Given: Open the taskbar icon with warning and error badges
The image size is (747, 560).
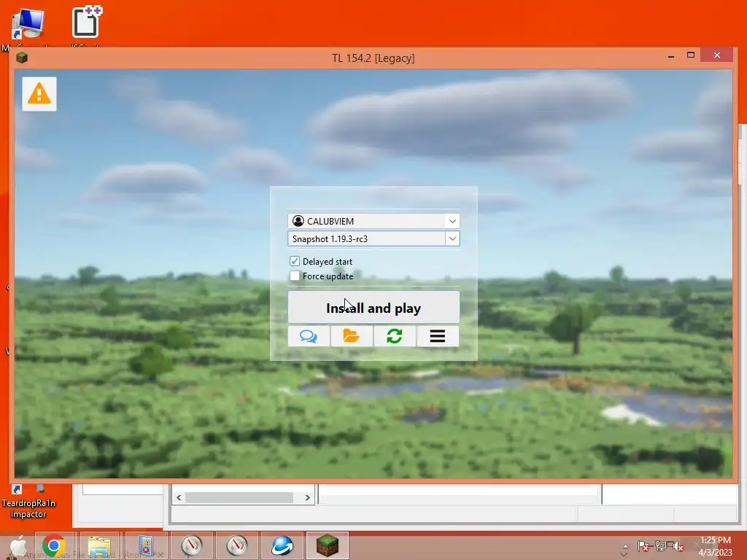Looking at the screenshot, I should point(145,545).
